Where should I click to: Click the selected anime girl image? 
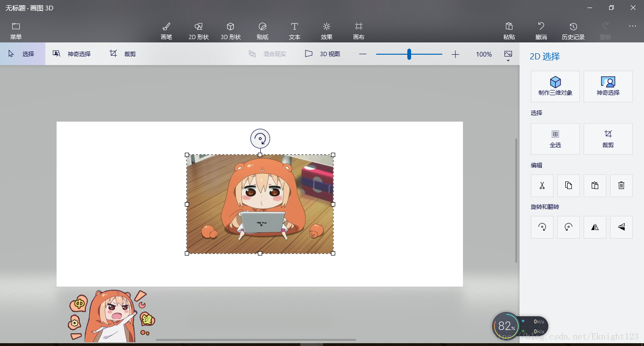(260, 204)
